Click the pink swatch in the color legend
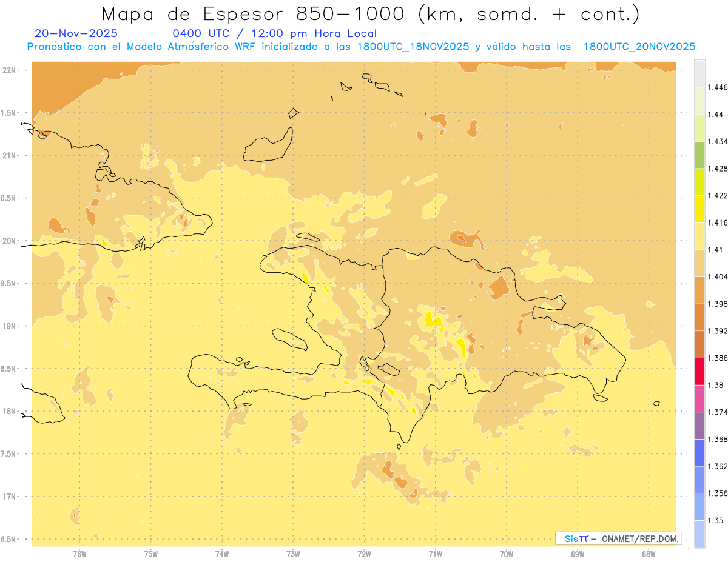 click(x=699, y=398)
